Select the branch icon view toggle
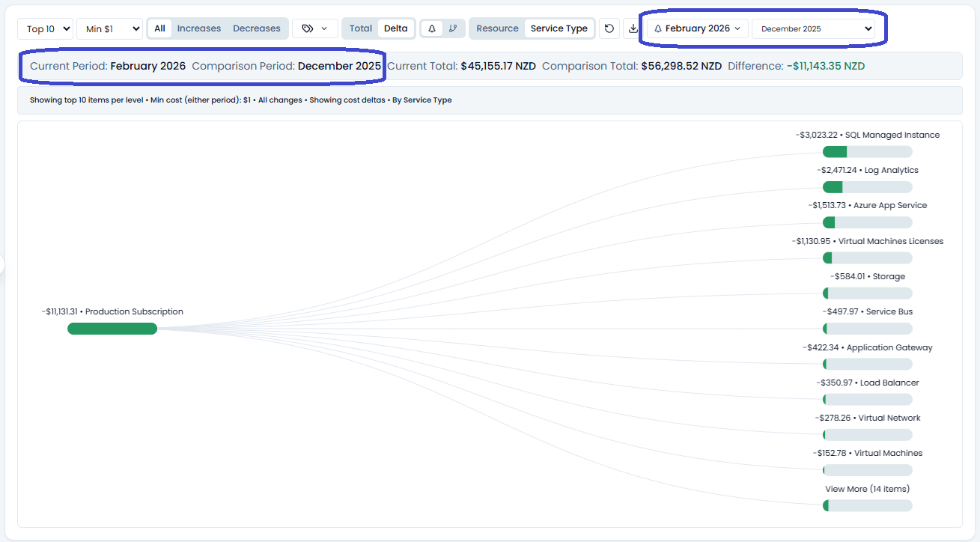980x542 pixels. pos(453,28)
